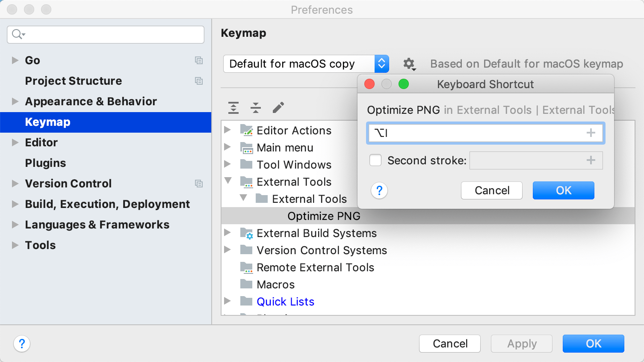Open the Default for macOS copy dropdown
The width and height of the screenshot is (644, 362).
click(382, 63)
